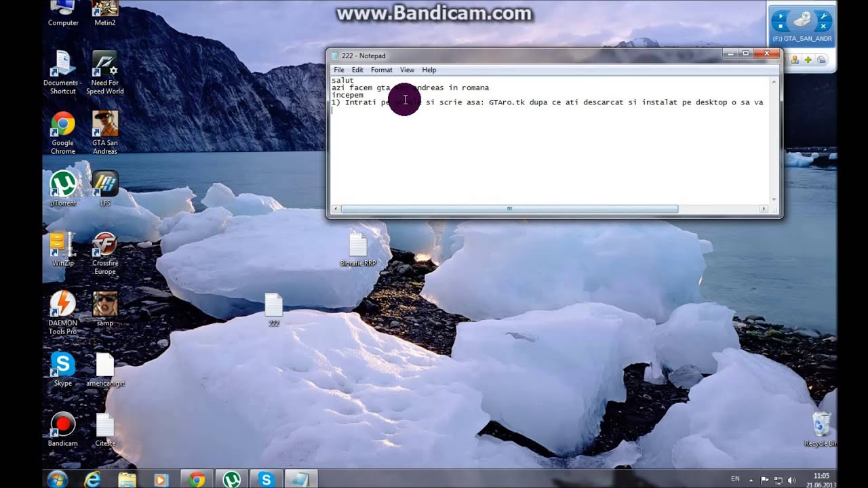Viewport: 868px width, 488px height.
Task: Click the volume speaker tray icon
Action: pos(792,480)
